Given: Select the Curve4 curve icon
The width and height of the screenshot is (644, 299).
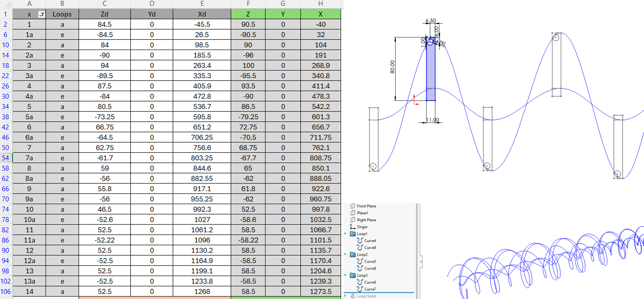Looking at the screenshot, I should 360,241.
